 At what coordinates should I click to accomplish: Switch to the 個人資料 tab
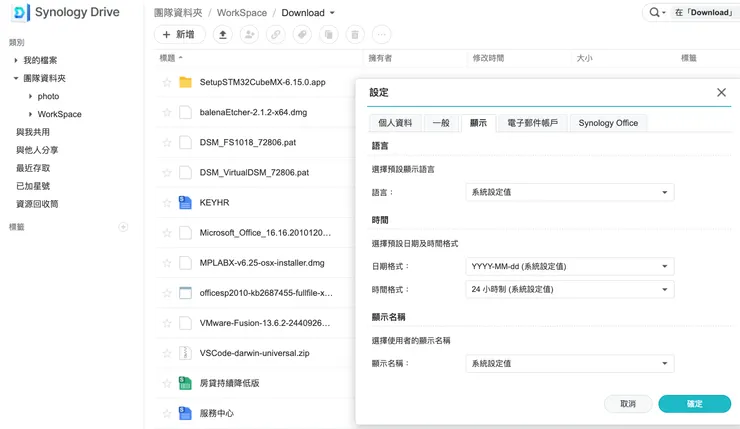click(395, 123)
